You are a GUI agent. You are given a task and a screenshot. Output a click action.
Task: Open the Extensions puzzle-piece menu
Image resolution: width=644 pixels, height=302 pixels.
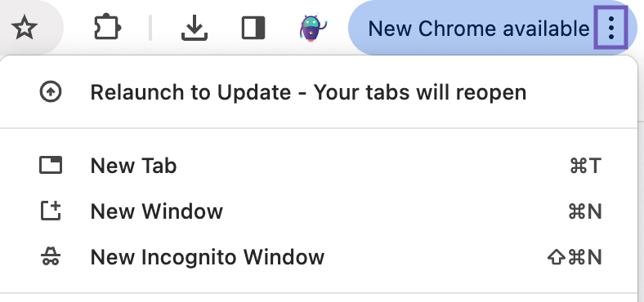coord(107,28)
